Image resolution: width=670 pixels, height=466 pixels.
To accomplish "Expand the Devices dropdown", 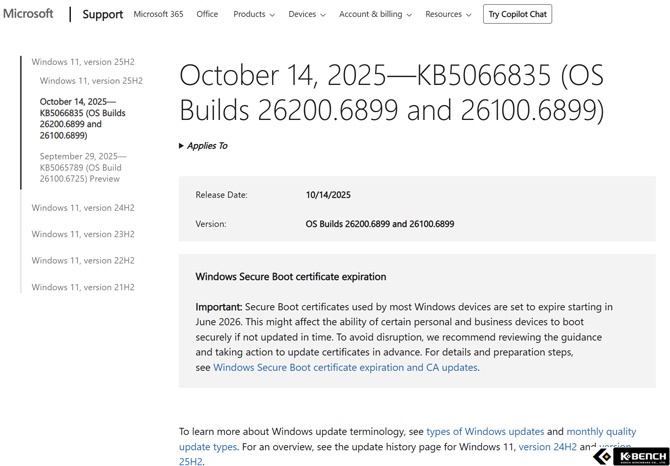I will click(x=307, y=14).
